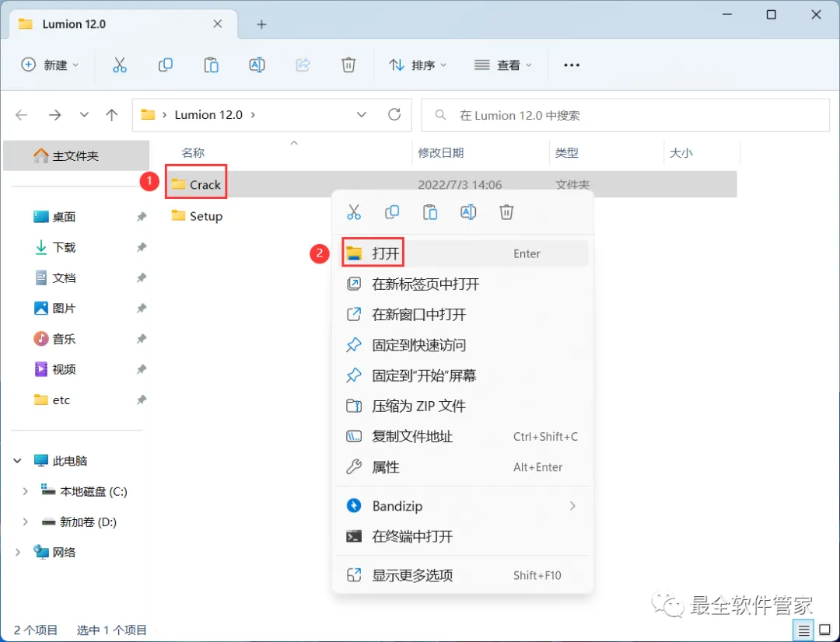Choose 固定到"开始"屏幕

pyautogui.click(x=462, y=375)
